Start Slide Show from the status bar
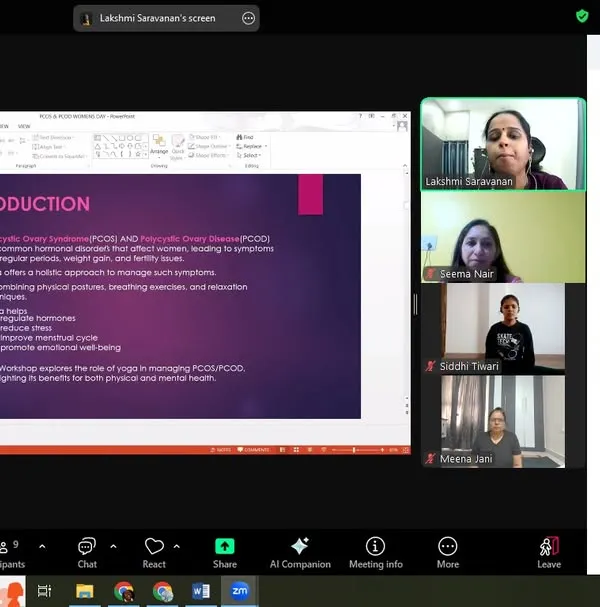Screen dimensions: 600x607 (x=324, y=450)
